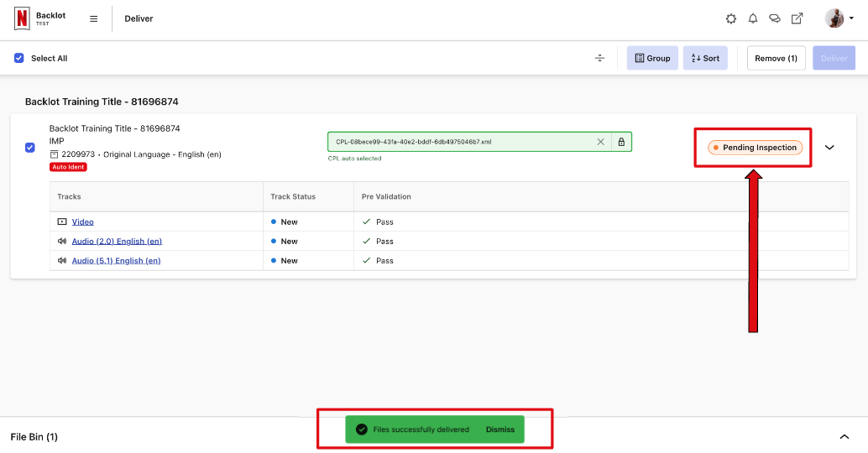Click the Netflix Backlot logo

[x=39, y=18]
